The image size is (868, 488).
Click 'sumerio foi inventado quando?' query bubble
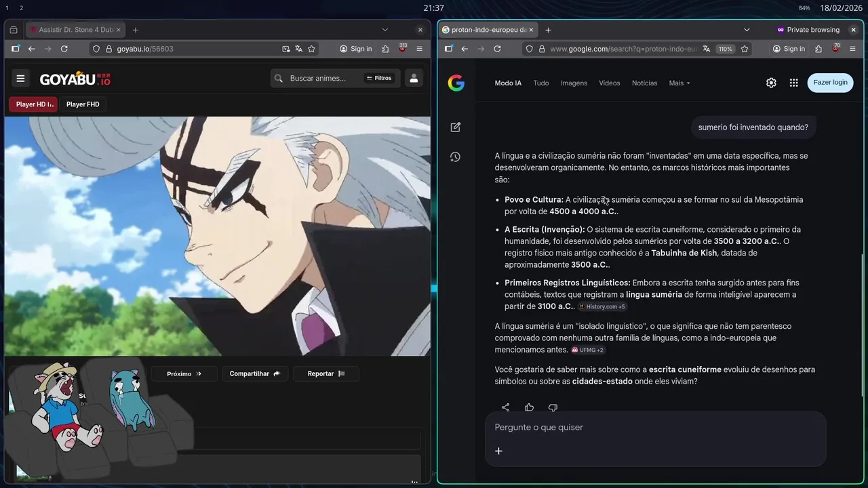[x=753, y=127]
